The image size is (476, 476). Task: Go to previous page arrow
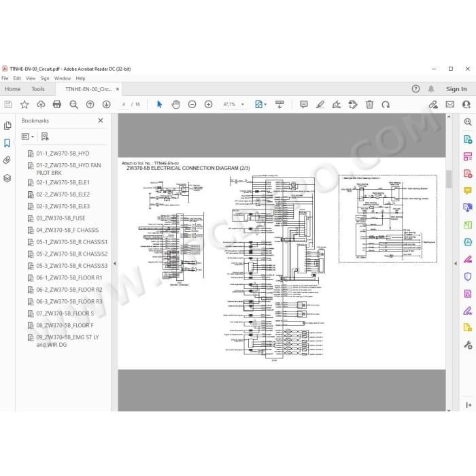90,105
